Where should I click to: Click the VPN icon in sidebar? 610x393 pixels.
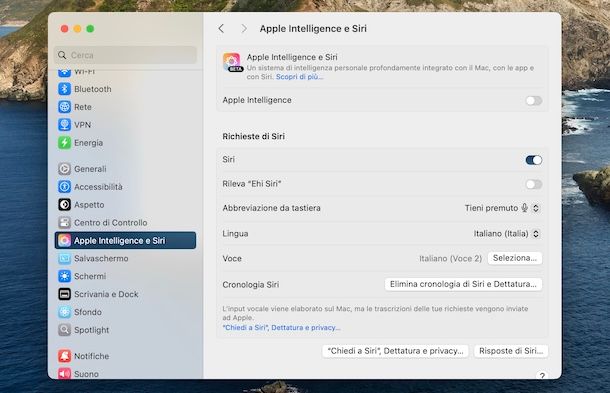tap(65, 125)
